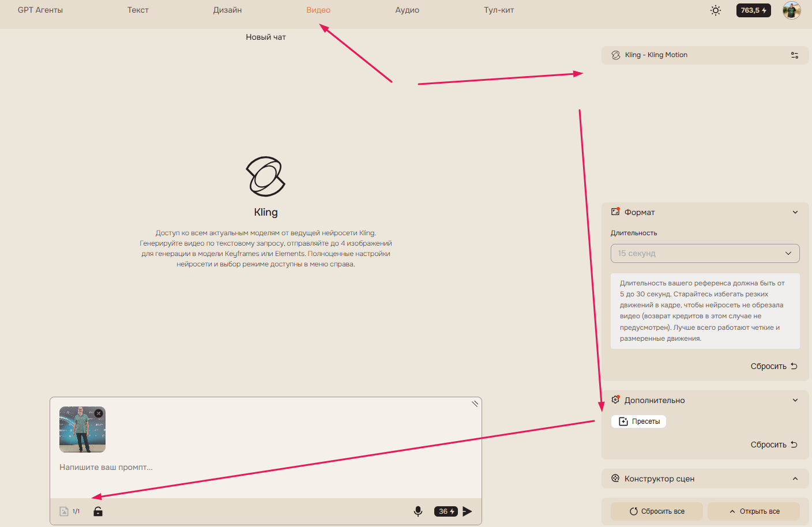812x527 pixels.
Task: Click the Длительность label
Action: (634, 233)
